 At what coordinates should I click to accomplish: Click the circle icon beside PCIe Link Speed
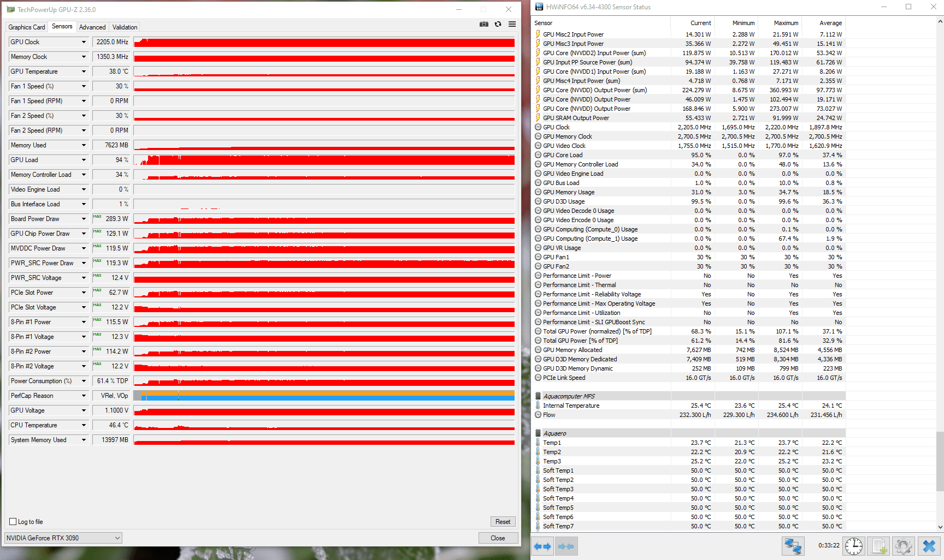(538, 378)
